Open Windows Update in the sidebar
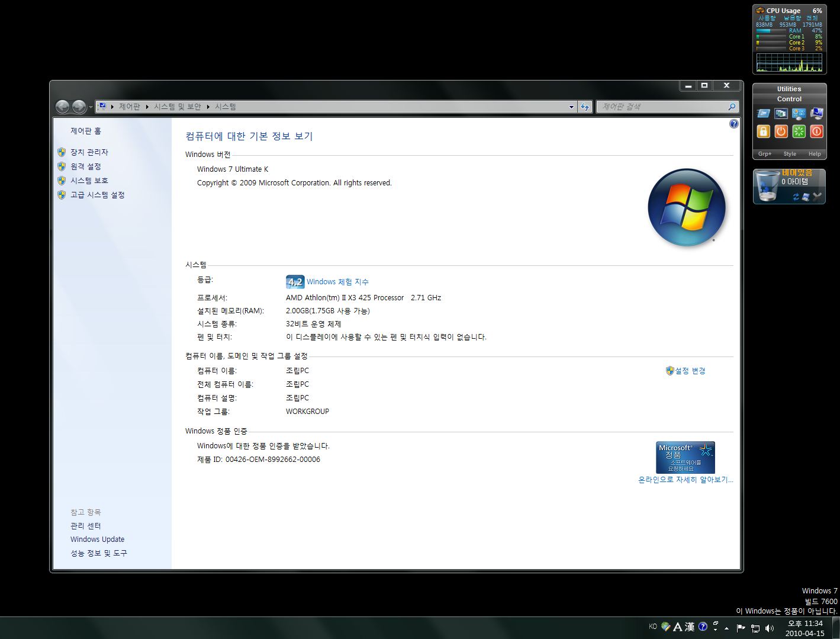 (98, 540)
